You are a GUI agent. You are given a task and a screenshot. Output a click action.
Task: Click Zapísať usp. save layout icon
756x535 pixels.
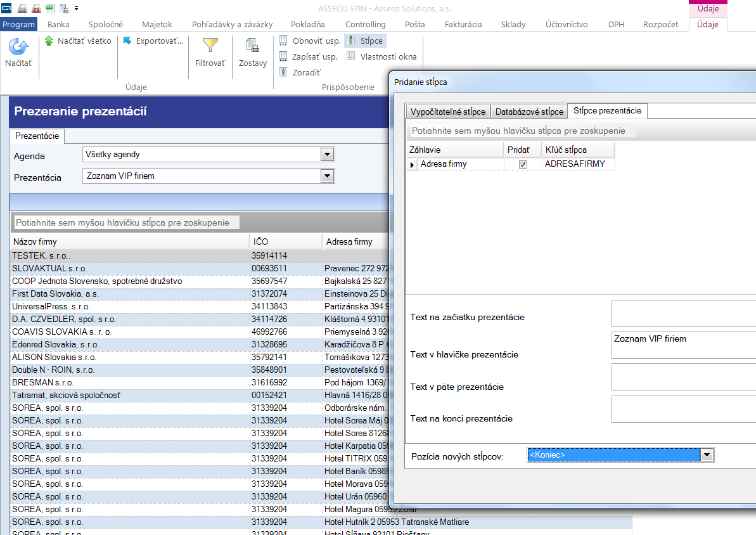[283, 56]
